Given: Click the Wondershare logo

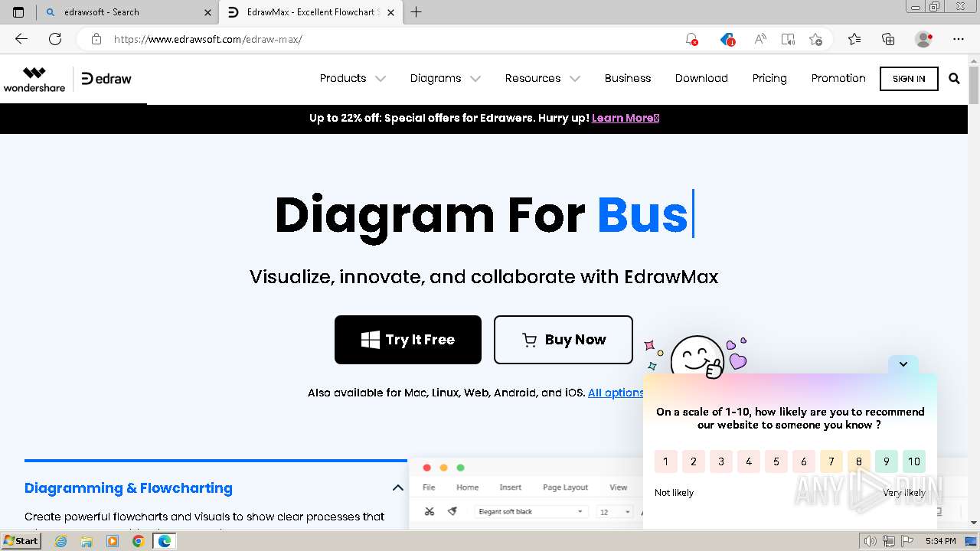Looking at the screenshot, I should point(34,79).
